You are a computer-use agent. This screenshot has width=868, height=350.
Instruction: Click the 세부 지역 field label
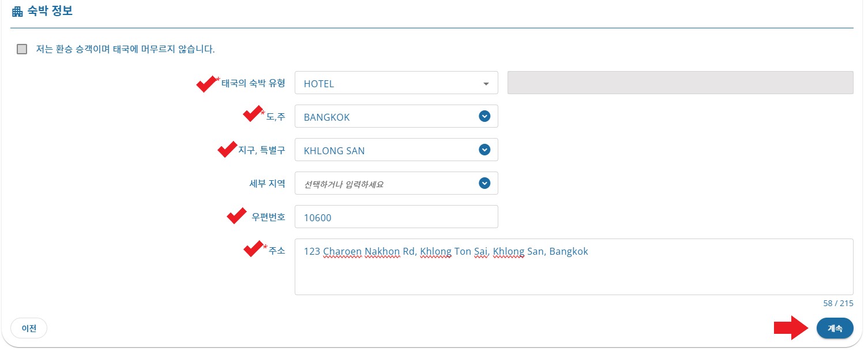coord(268,183)
